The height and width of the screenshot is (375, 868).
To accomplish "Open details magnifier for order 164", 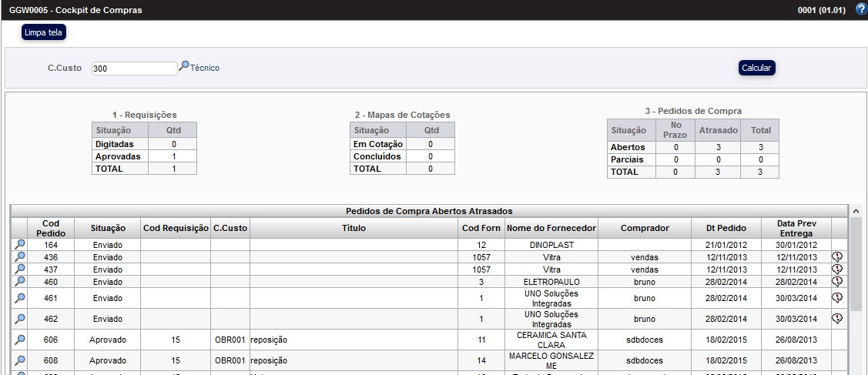I will tap(20, 245).
